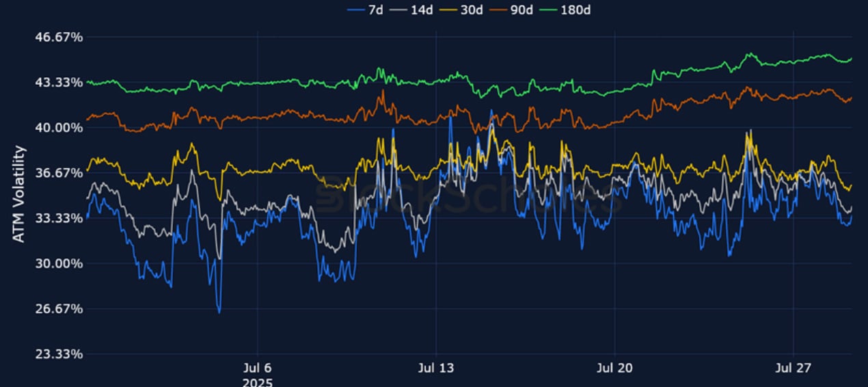The image size is (868, 387).
Task: Click the 43.33% y-axis label
Action: tap(59, 82)
